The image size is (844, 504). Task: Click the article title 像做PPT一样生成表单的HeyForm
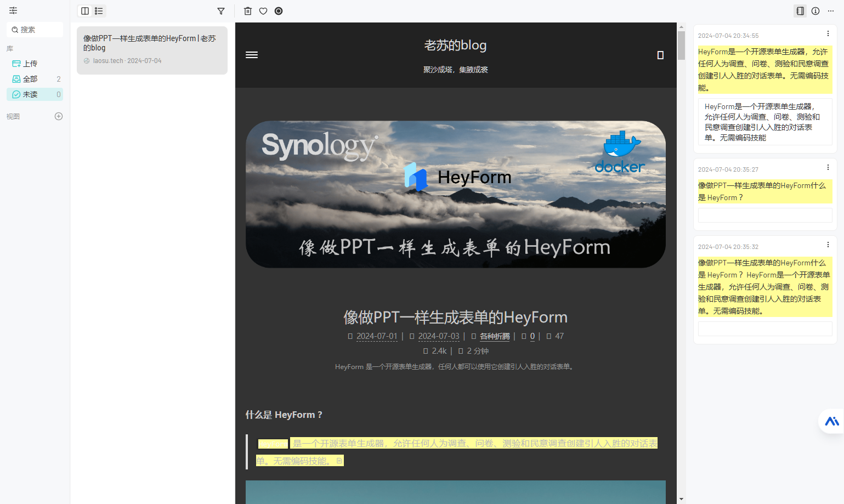point(455,317)
